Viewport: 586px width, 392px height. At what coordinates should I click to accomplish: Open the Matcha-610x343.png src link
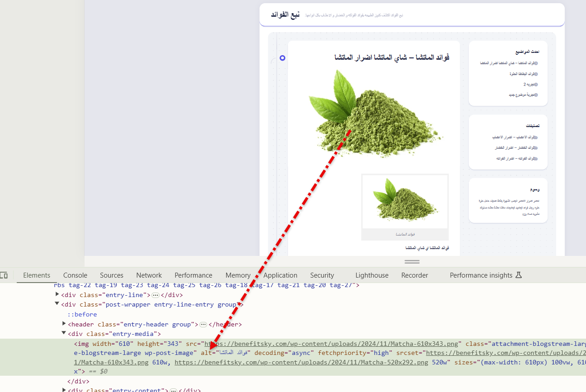click(332, 344)
